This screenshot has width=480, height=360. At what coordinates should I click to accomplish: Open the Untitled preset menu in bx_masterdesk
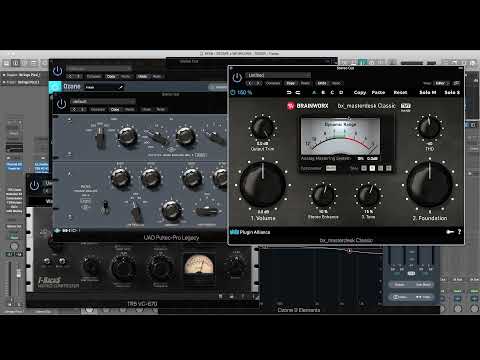tap(278, 75)
